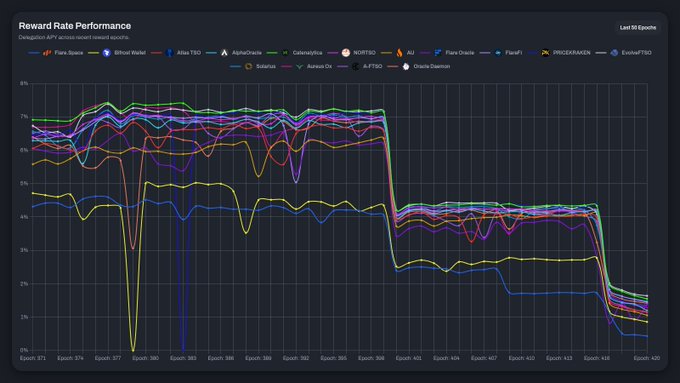Screen dimensions: 680x383
Task: Click the Epoch: 392 axis label
Action: (x=296, y=358)
